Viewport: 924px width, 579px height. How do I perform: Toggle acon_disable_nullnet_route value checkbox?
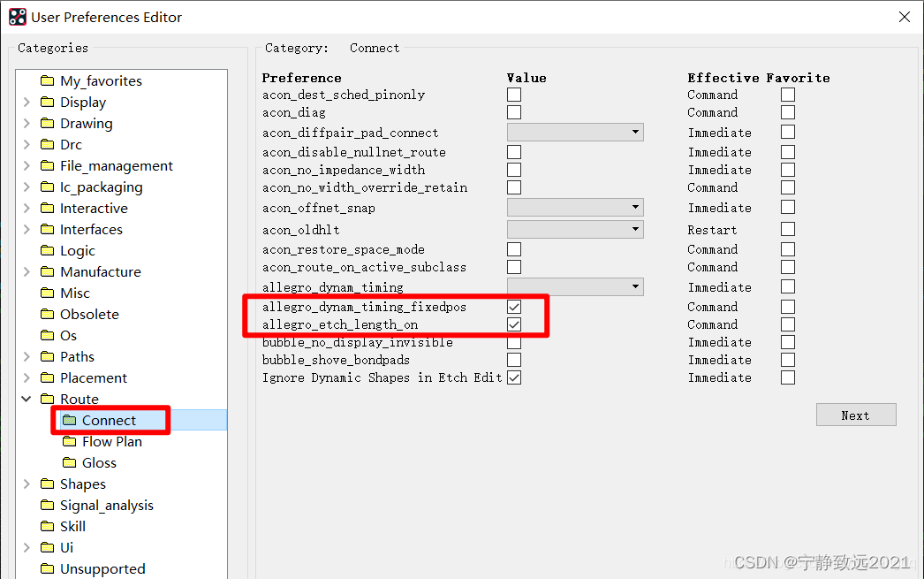tap(514, 152)
